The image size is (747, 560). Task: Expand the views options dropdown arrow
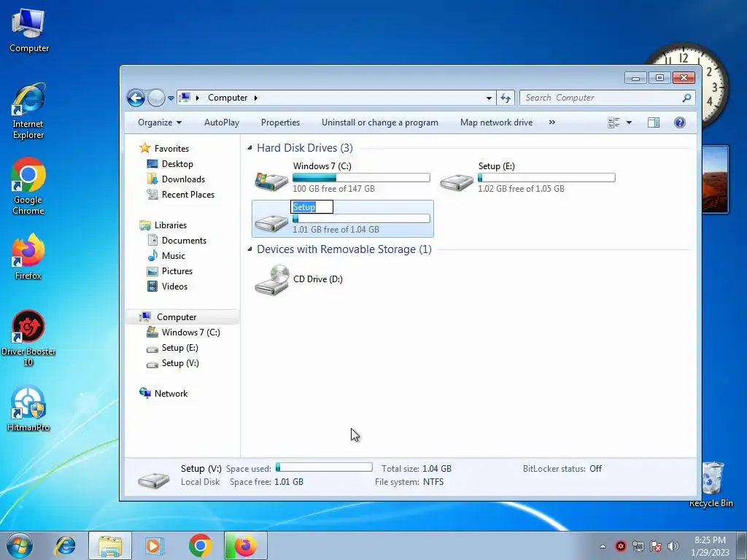point(629,122)
